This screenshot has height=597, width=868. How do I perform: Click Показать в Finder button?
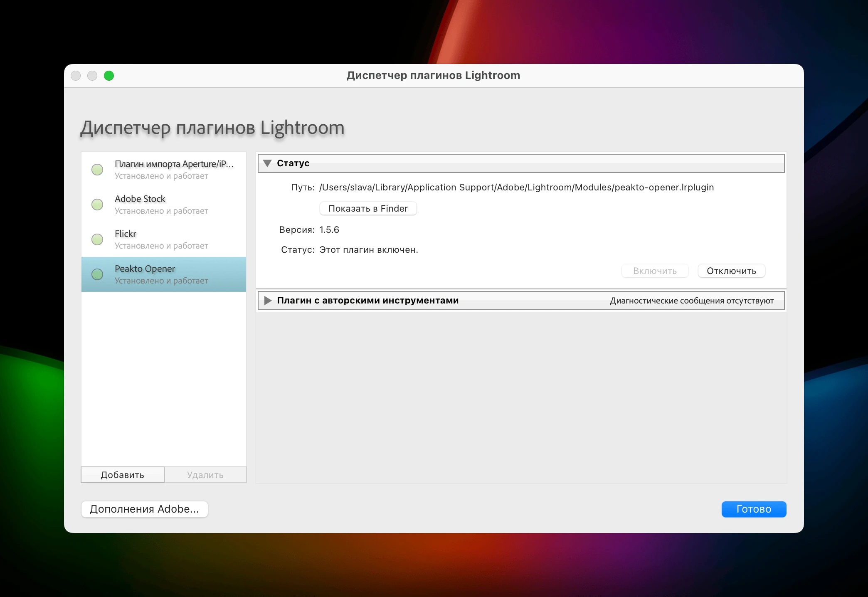pyautogui.click(x=368, y=208)
